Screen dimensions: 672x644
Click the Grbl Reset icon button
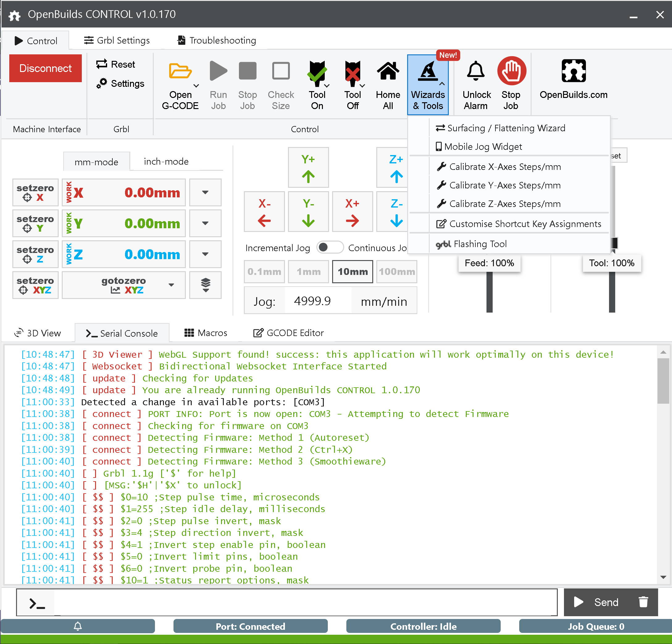coord(115,64)
